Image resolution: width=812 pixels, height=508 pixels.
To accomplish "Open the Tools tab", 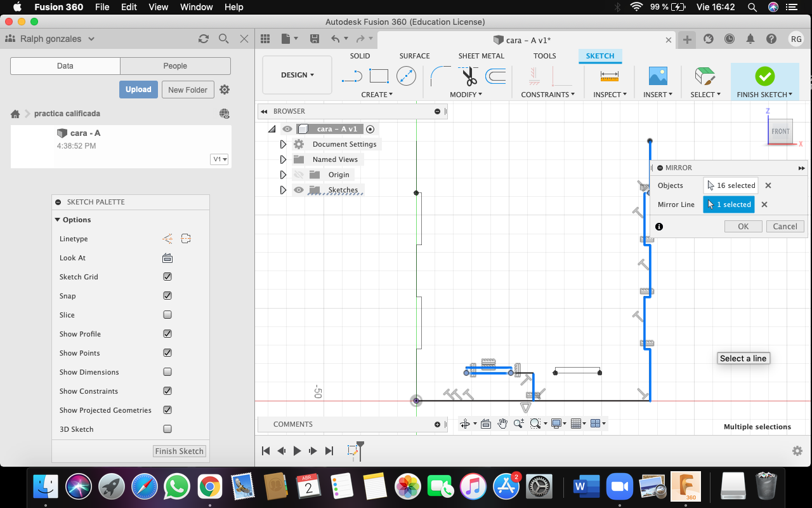I will pyautogui.click(x=544, y=56).
